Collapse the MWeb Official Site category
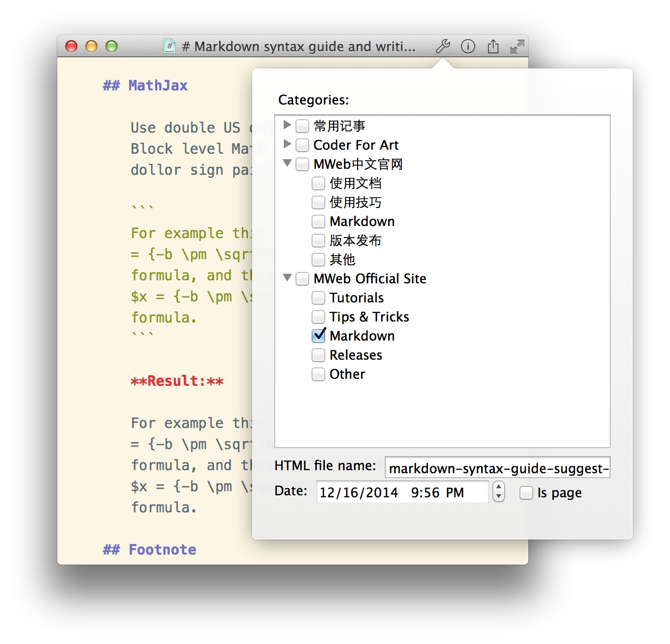Viewport: 670px width, 644px height. [x=287, y=278]
